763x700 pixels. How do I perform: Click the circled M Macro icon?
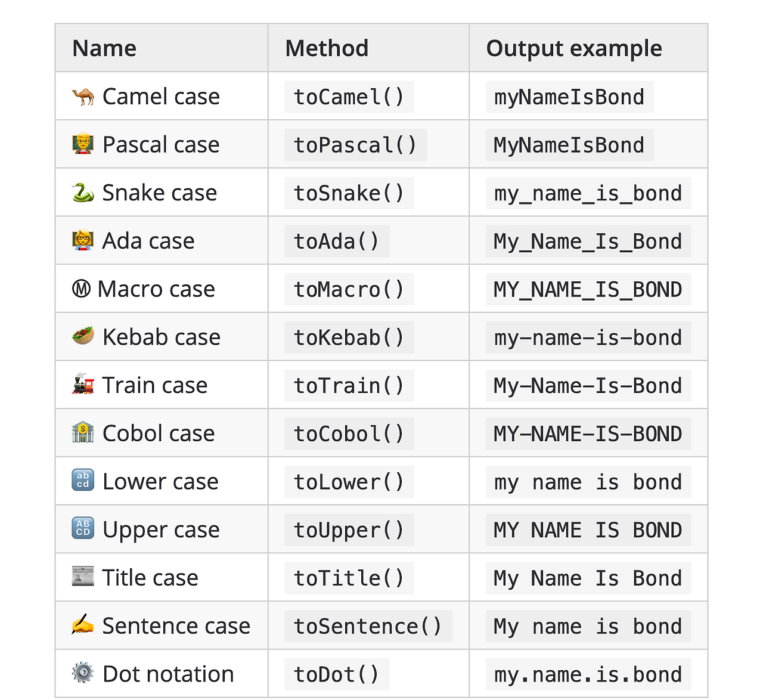pos(81,289)
